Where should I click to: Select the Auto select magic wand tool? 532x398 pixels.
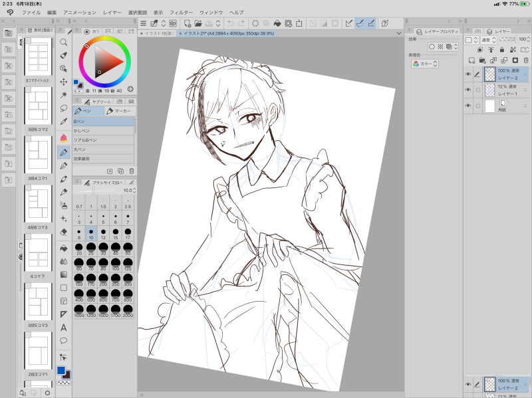tap(63, 95)
